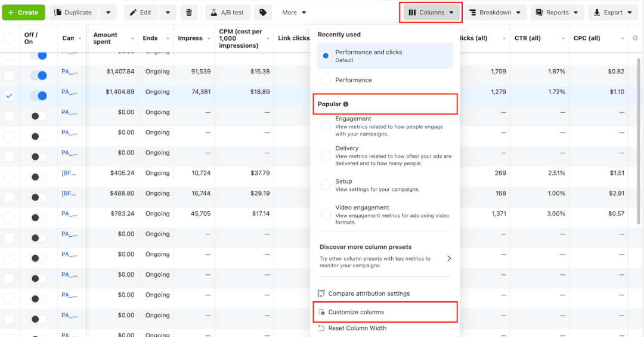
Task: Turn on the $488.80 campaign toggle
Action: pyautogui.click(x=39, y=197)
